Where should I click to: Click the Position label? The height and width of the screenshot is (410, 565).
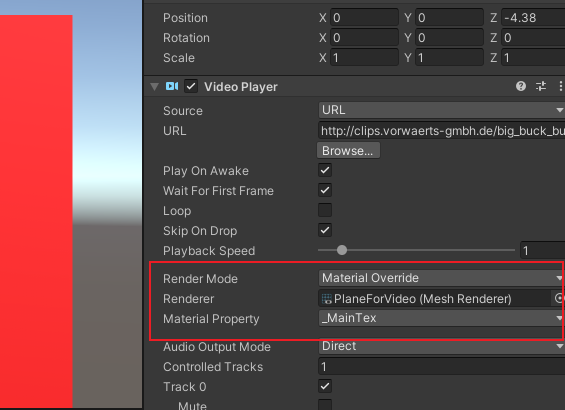pos(185,18)
